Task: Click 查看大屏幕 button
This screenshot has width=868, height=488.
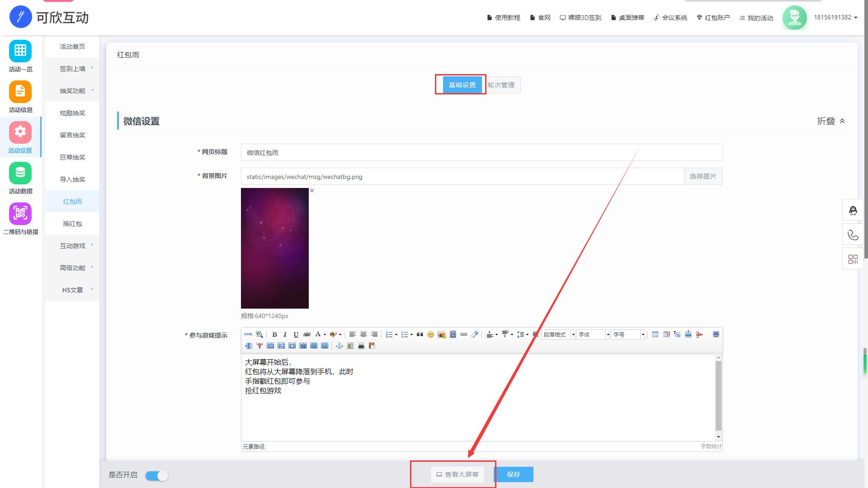Action: [x=457, y=474]
